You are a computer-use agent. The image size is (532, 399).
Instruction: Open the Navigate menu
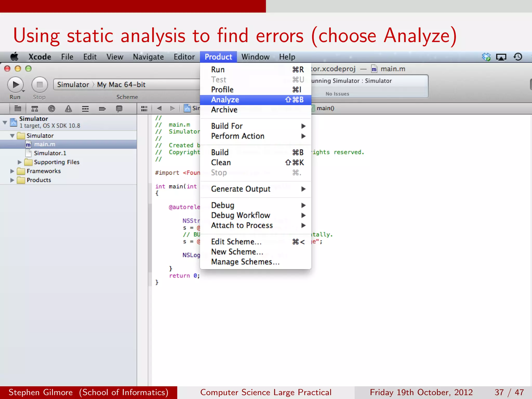tap(148, 57)
